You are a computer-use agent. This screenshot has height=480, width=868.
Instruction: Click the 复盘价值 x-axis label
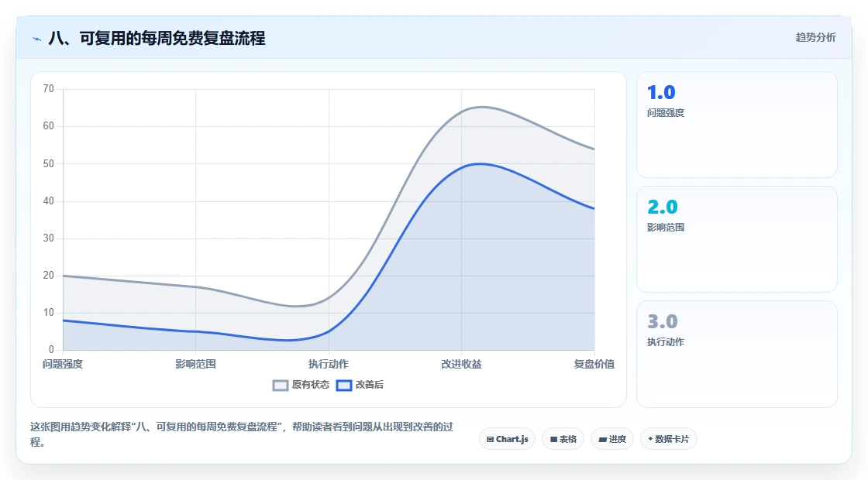tap(594, 364)
